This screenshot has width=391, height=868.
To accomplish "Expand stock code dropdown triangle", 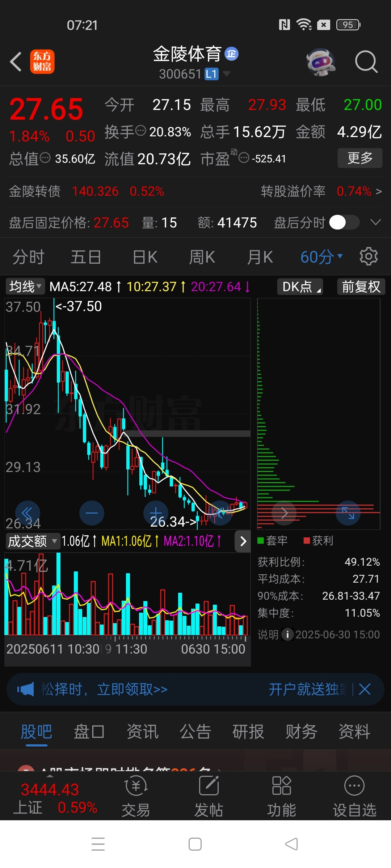I will pyautogui.click(x=227, y=74).
